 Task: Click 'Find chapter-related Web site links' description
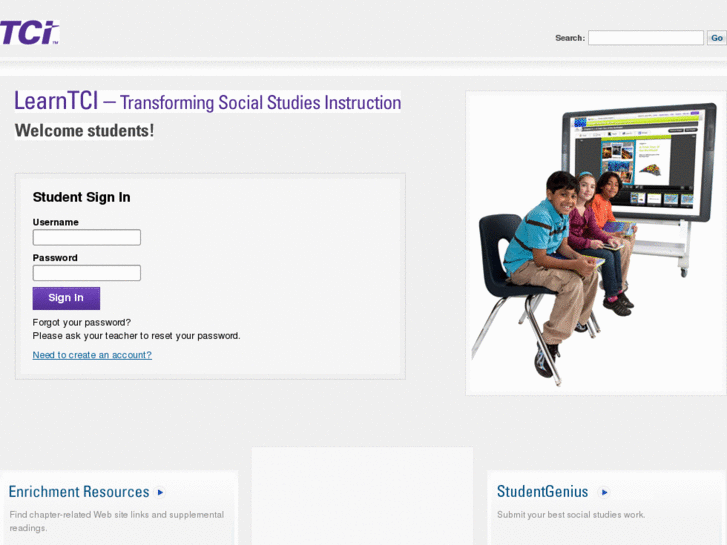117,521
